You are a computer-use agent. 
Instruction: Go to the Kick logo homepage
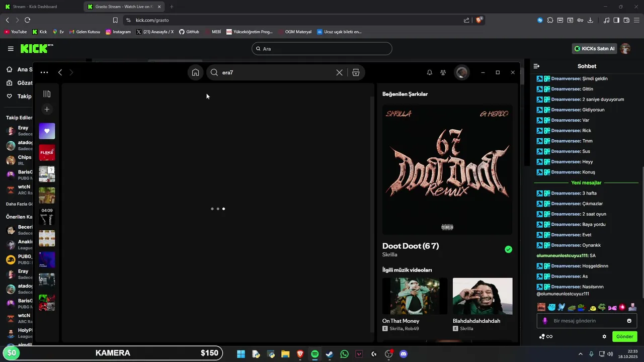coord(36,49)
